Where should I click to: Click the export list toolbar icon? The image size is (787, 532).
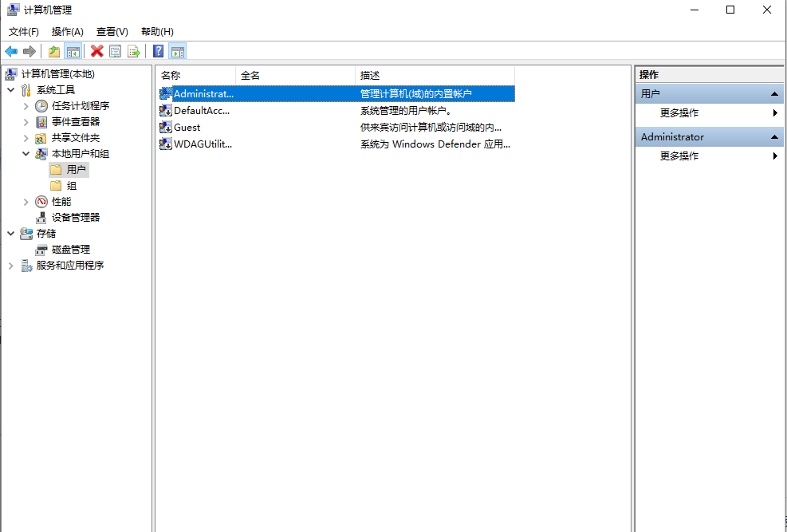point(135,51)
